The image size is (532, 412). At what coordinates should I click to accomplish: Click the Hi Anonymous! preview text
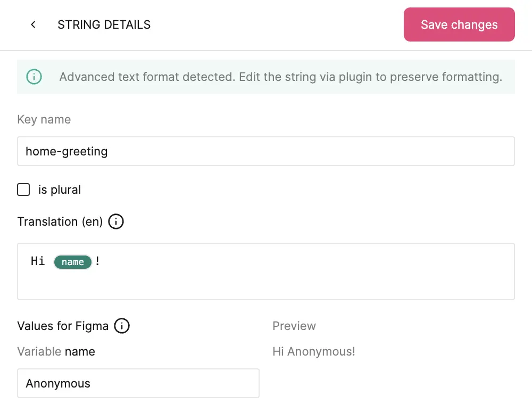tap(313, 351)
